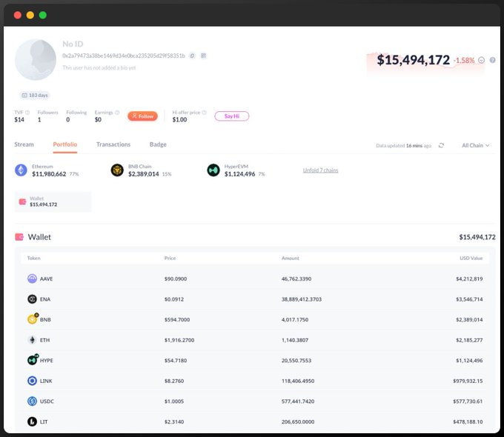This screenshot has width=504, height=437.
Task: Click the wallet address text
Action: click(x=124, y=56)
